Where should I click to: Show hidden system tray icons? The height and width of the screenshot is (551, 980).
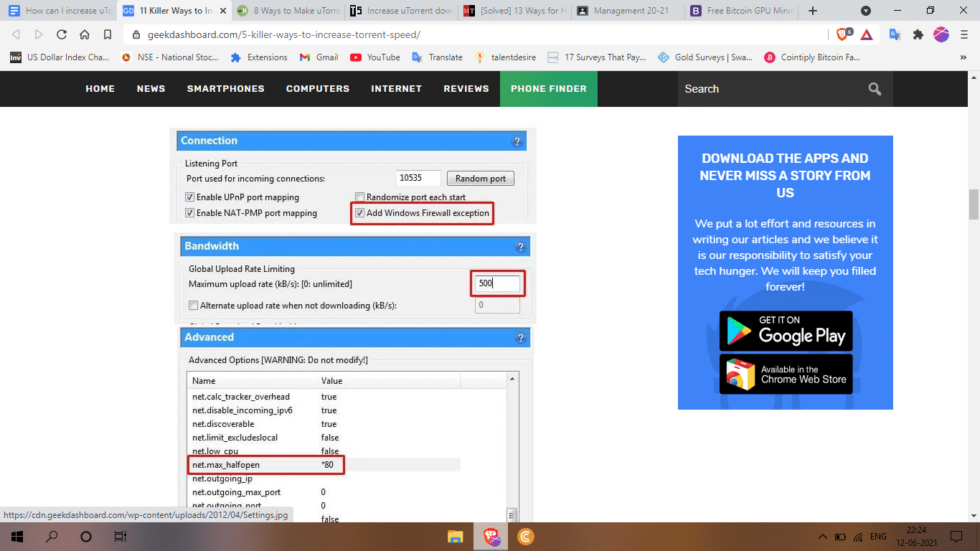tap(823, 537)
